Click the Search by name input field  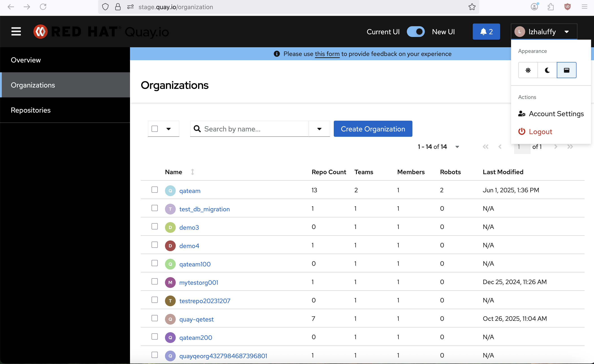[253, 129]
